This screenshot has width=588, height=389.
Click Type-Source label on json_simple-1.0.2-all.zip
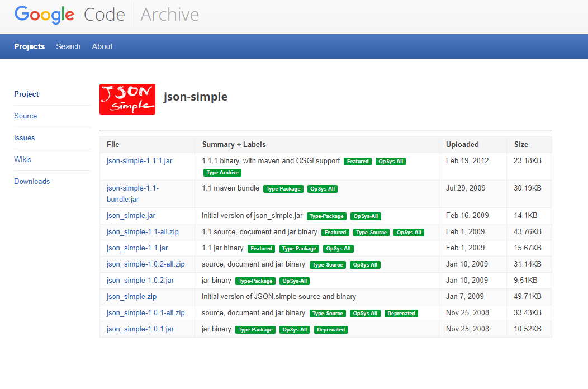(328, 264)
